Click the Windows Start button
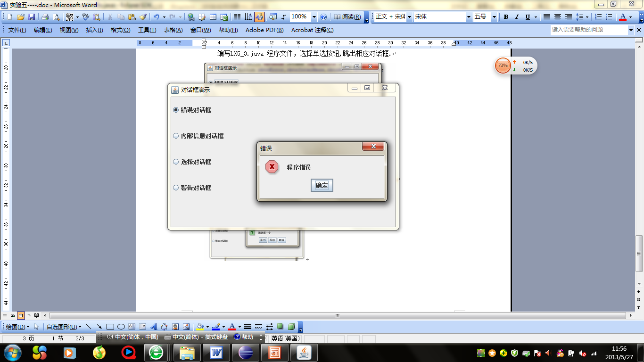The image size is (644, 362). [12, 352]
